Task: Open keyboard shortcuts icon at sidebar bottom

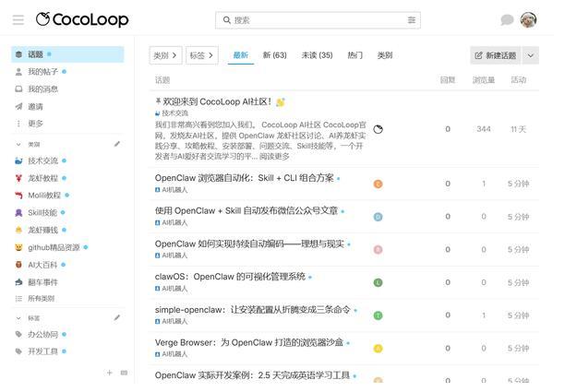Action: click(124, 373)
